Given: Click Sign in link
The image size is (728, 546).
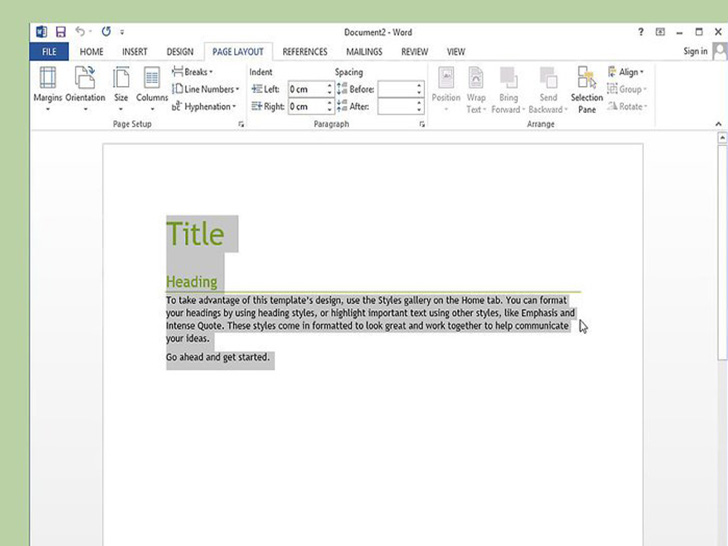Looking at the screenshot, I should [x=694, y=52].
